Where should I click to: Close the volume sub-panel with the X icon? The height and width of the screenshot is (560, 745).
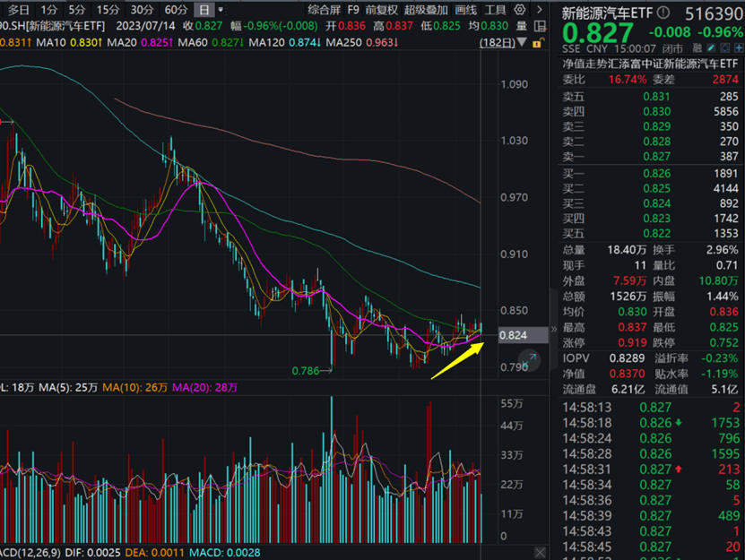tap(539, 551)
